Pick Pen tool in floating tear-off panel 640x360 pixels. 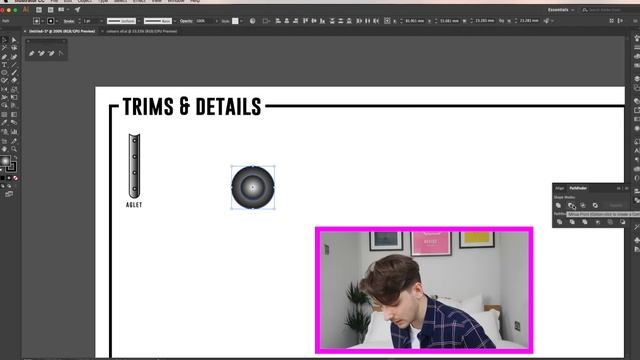coord(32,53)
